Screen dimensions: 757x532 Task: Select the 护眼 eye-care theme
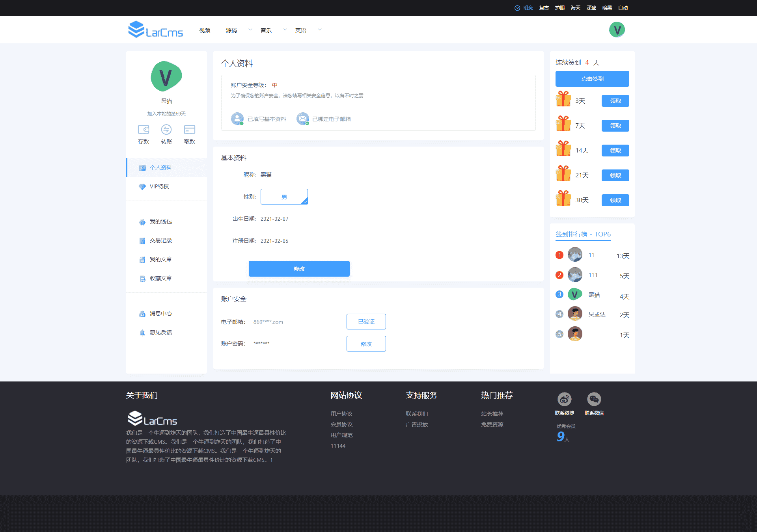559,8
